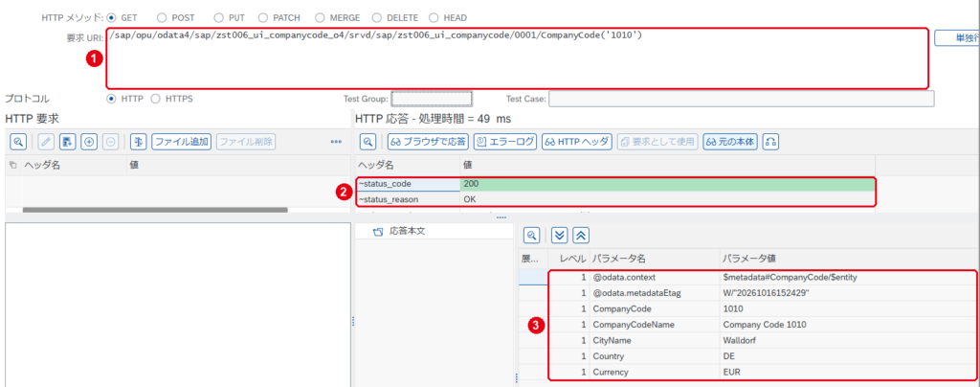980x387 pixels.
Task: Select the 1010 parameter value cell
Action: click(848, 308)
